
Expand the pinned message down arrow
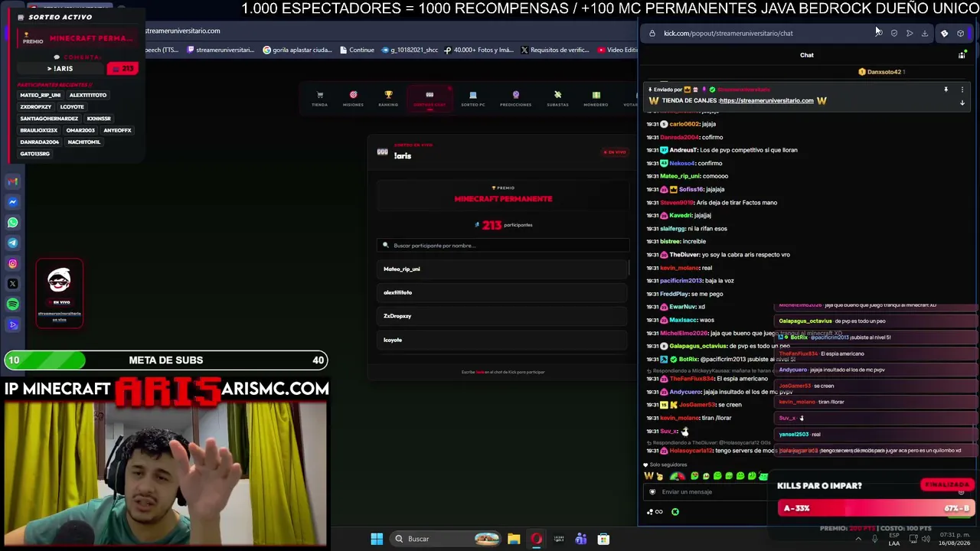tap(962, 103)
